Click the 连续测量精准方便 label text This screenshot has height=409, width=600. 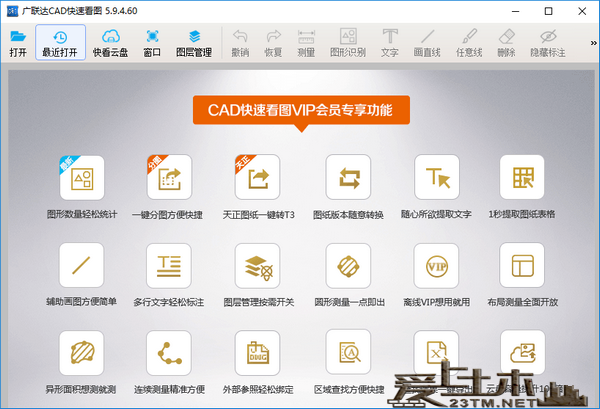click(x=170, y=390)
